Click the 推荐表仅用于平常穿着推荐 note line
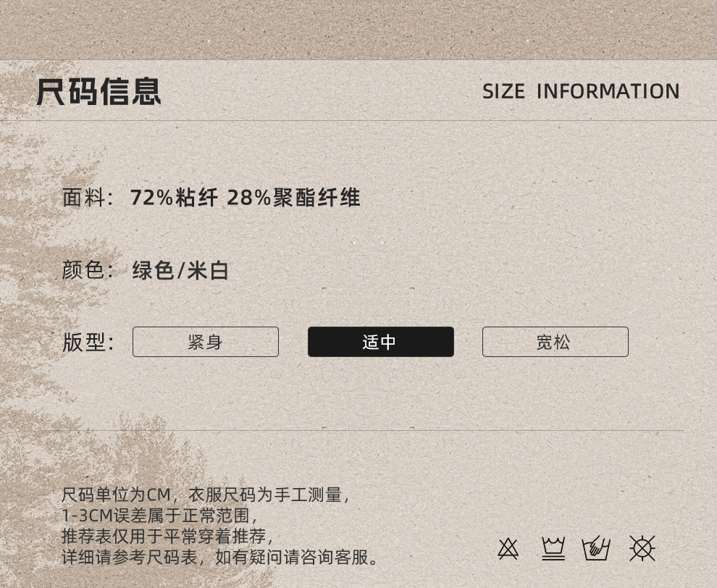This screenshot has height=588, width=717. click(x=164, y=536)
